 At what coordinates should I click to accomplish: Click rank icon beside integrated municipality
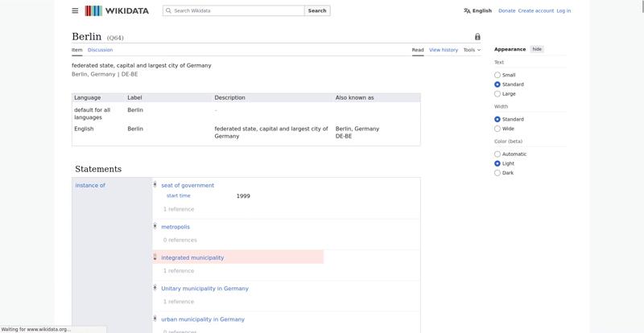[x=155, y=257]
